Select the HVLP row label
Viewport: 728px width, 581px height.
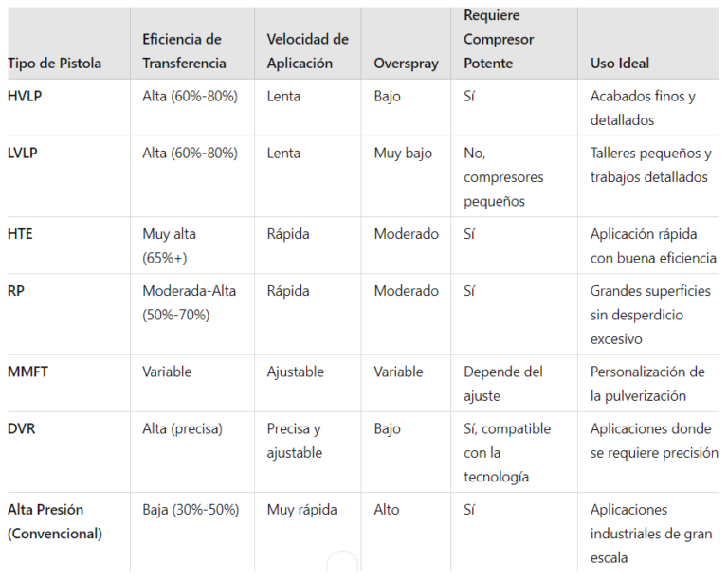coord(24,96)
